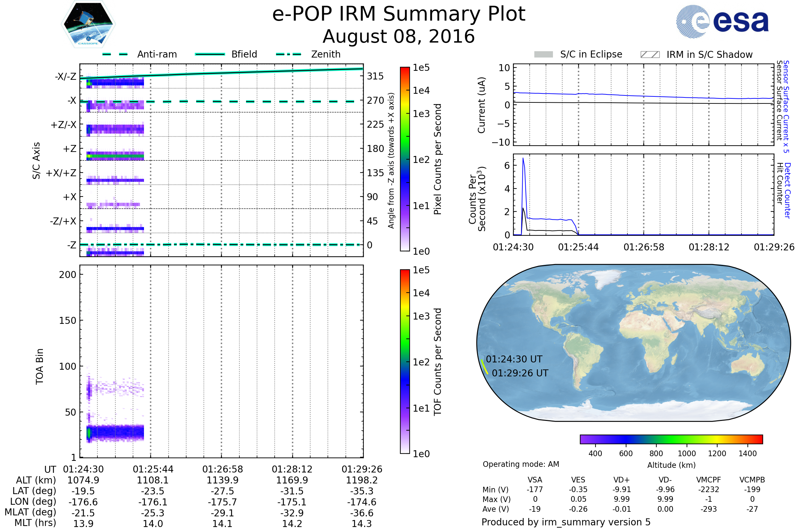Click the Anti-ram dashed legend line
The width and height of the screenshot is (798, 532).
[x=115, y=54]
